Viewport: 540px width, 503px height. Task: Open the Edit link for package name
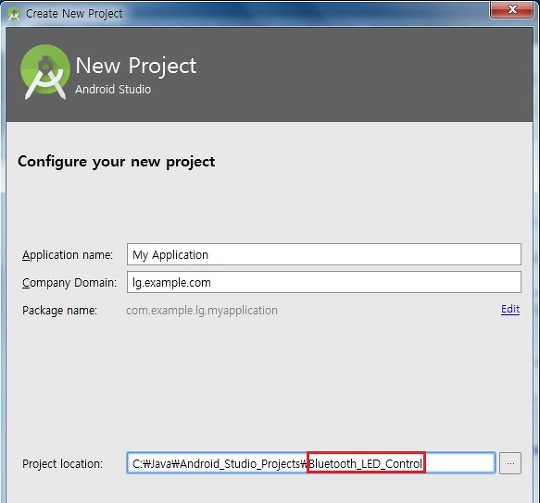pos(510,309)
